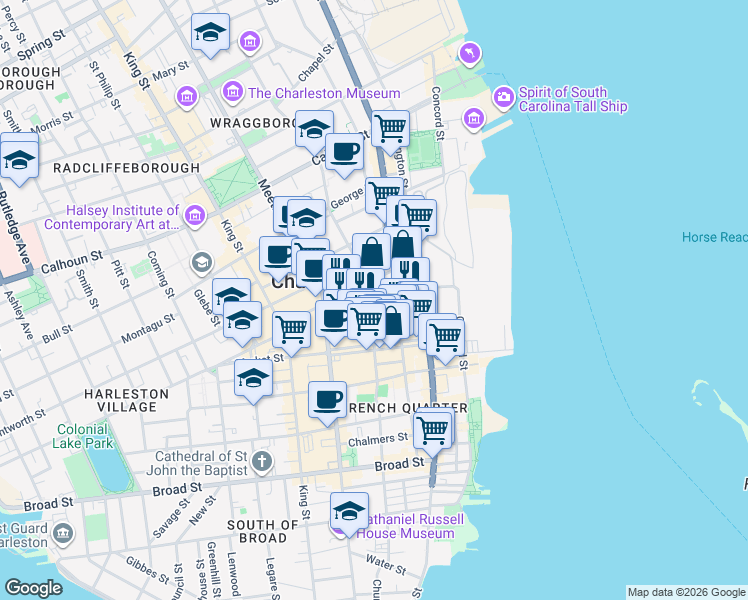Select the 'Morris St' street label
The image size is (748, 600).
coord(52,123)
